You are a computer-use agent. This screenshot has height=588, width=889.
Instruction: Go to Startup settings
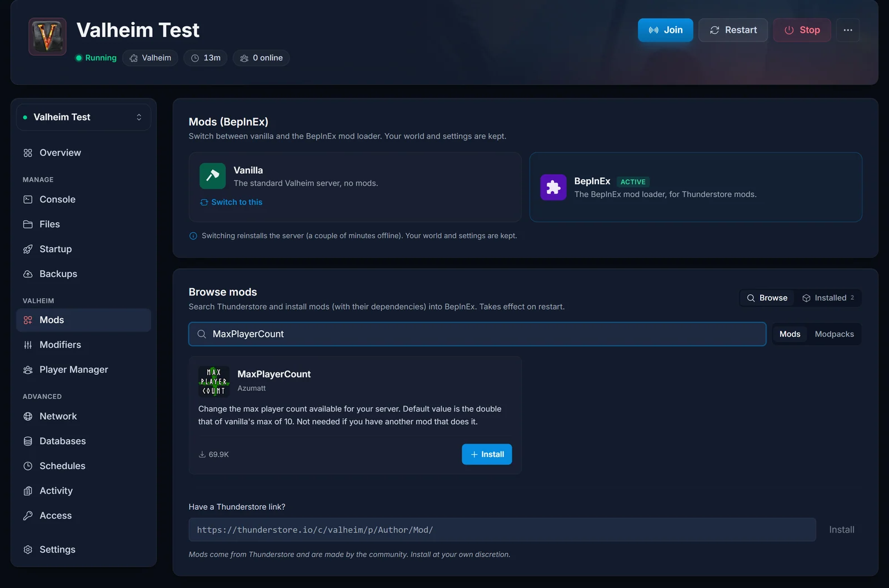click(83, 249)
